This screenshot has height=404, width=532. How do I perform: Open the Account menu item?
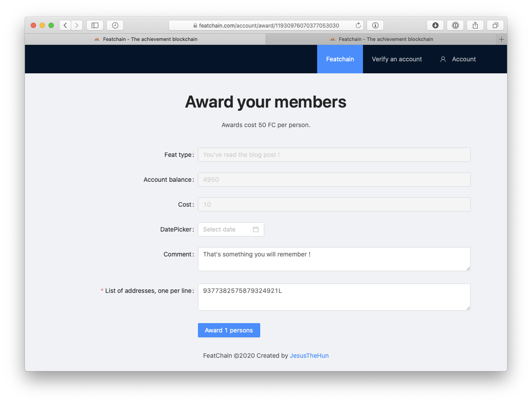point(458,59)
